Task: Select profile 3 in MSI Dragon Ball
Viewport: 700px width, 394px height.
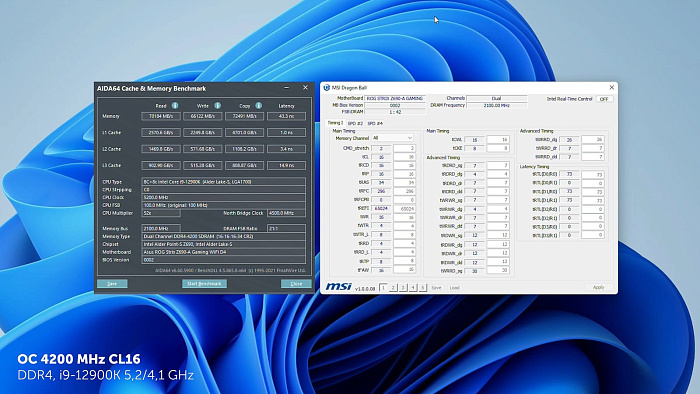Action: [x=403, y=288]
